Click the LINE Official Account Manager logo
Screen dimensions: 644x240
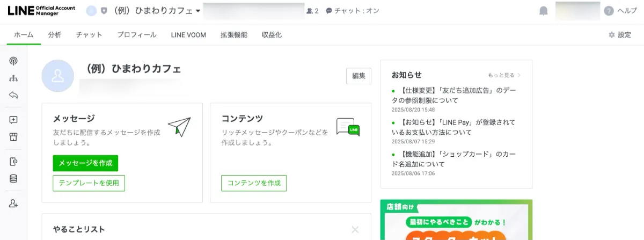(42, 11)
